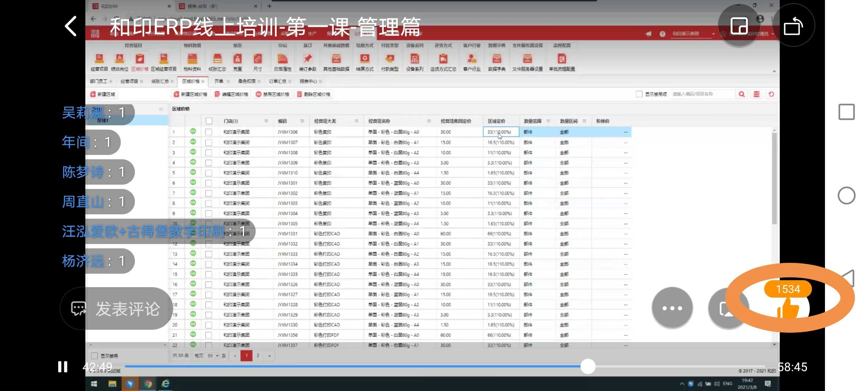Tap the Android recent-apps square button
Image resolution: width=868 pixels, height=391 pixels.
tap(847, 112)
